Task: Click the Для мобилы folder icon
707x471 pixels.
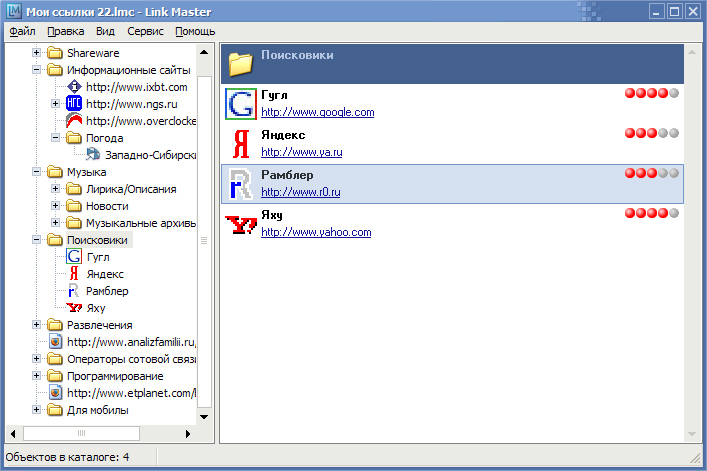Action: [x=55, y=410]
